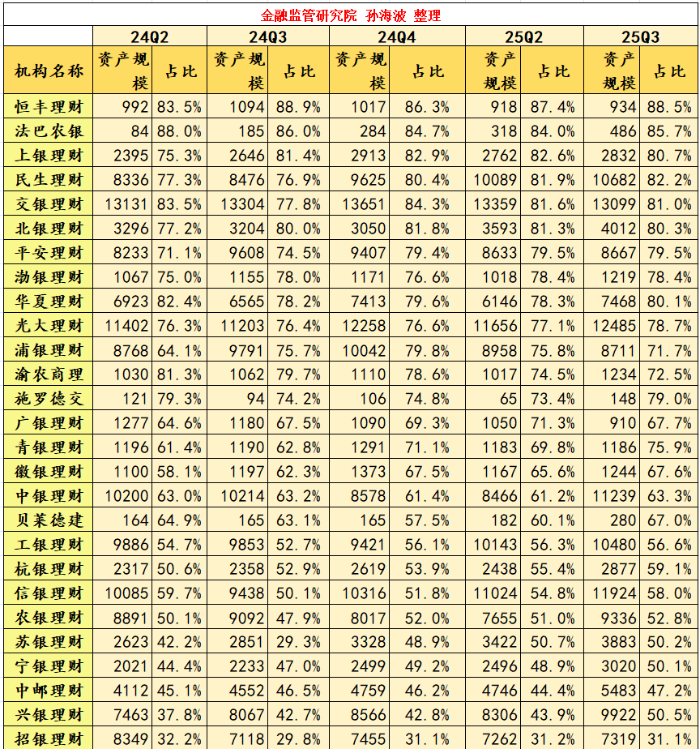Click the 24Q2 column group header

[x=150, y=36]
